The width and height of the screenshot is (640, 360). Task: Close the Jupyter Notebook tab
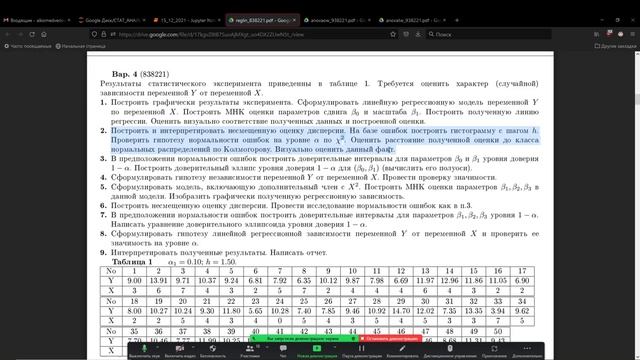[x=219, y=20]
